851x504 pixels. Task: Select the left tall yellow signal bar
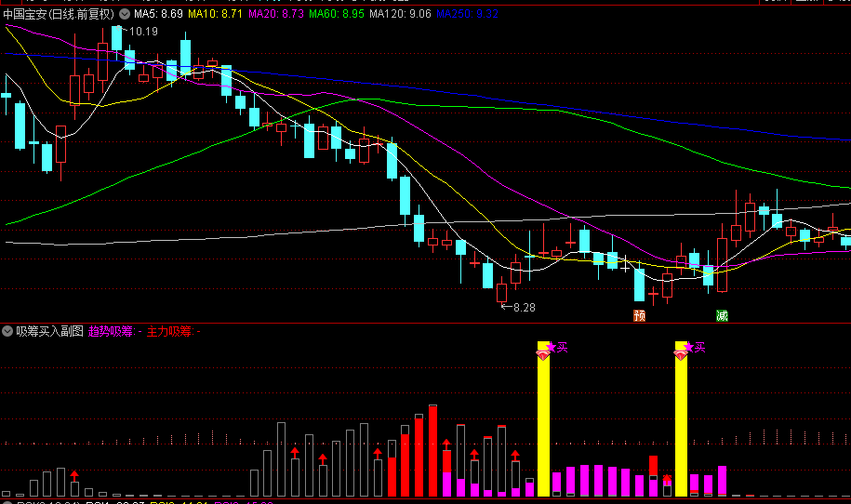click(543, 418)
